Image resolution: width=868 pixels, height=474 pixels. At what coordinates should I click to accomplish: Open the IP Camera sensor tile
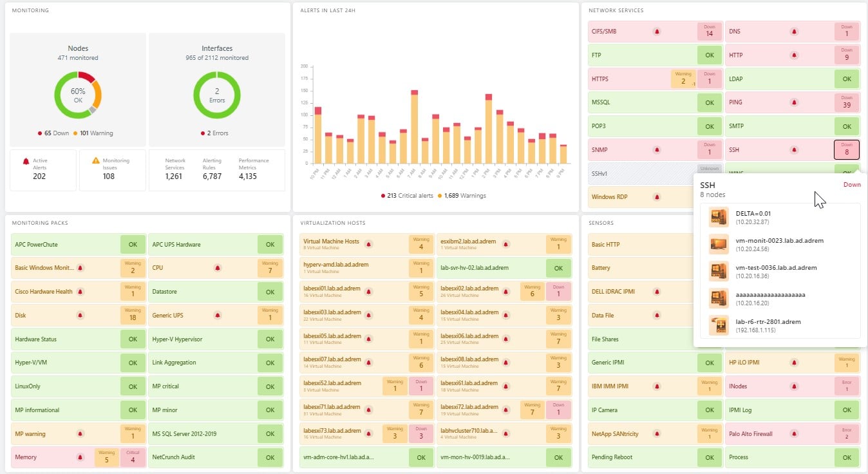click(x=656, y=410)
